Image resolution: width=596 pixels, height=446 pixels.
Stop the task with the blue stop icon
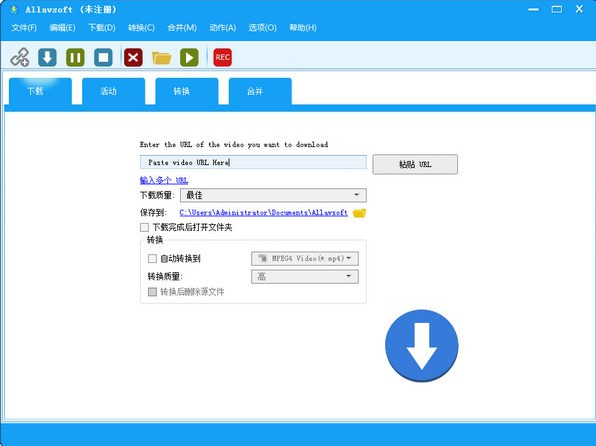pyautogui.click(x=103, y=57)
